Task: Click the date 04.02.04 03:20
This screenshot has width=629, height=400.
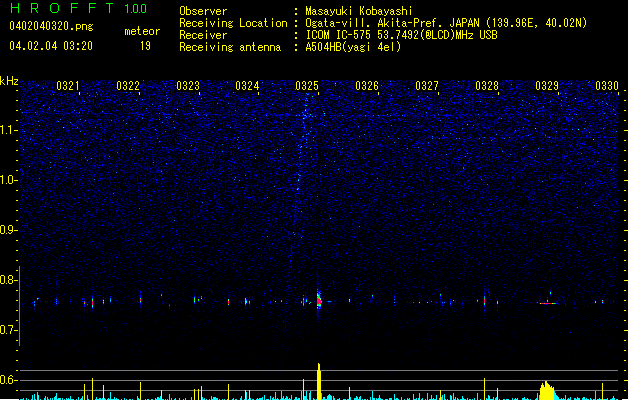Action: point(51,46)
